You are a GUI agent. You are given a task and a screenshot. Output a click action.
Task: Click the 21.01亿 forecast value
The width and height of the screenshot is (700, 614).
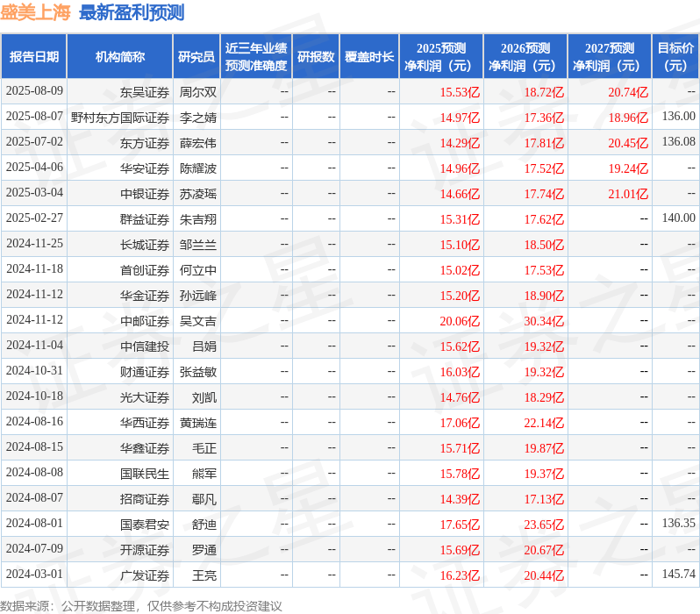coord(628,194)
